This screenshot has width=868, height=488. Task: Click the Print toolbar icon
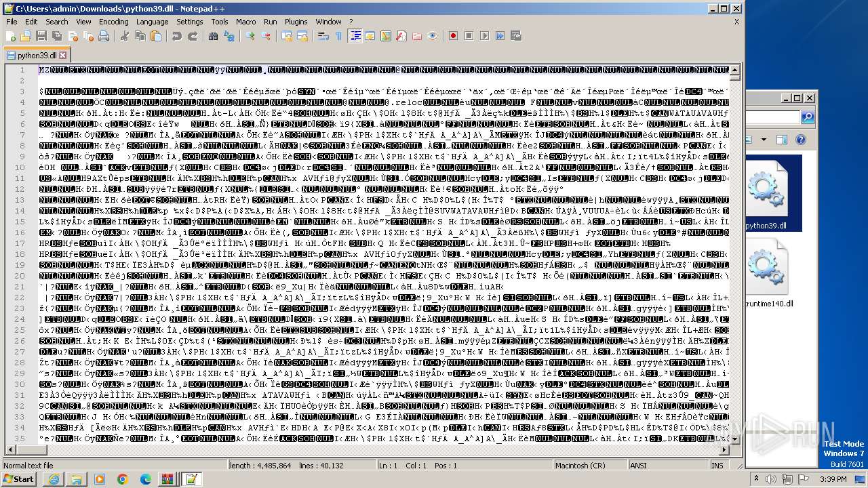point(103,36)
